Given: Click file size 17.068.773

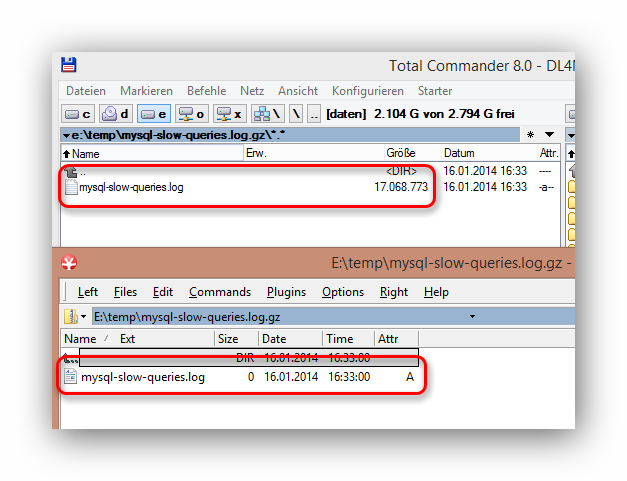Looking at the screenshot, I should pos(401,187).
